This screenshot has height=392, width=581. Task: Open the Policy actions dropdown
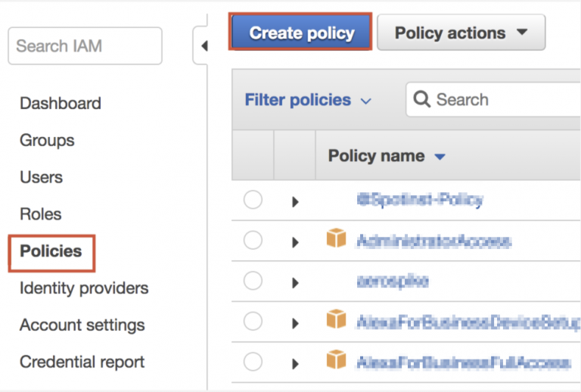[460, 33]
